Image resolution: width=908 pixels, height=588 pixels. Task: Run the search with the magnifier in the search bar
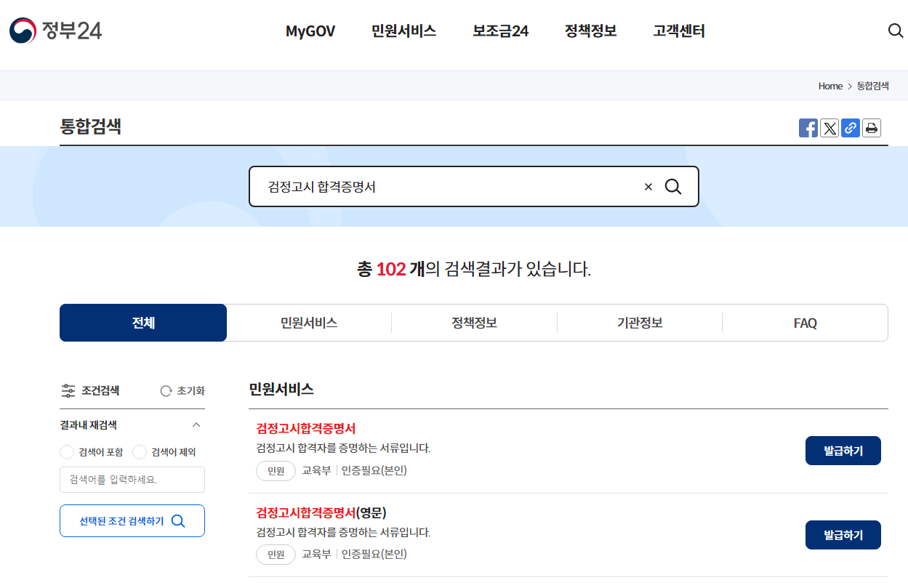673,186
